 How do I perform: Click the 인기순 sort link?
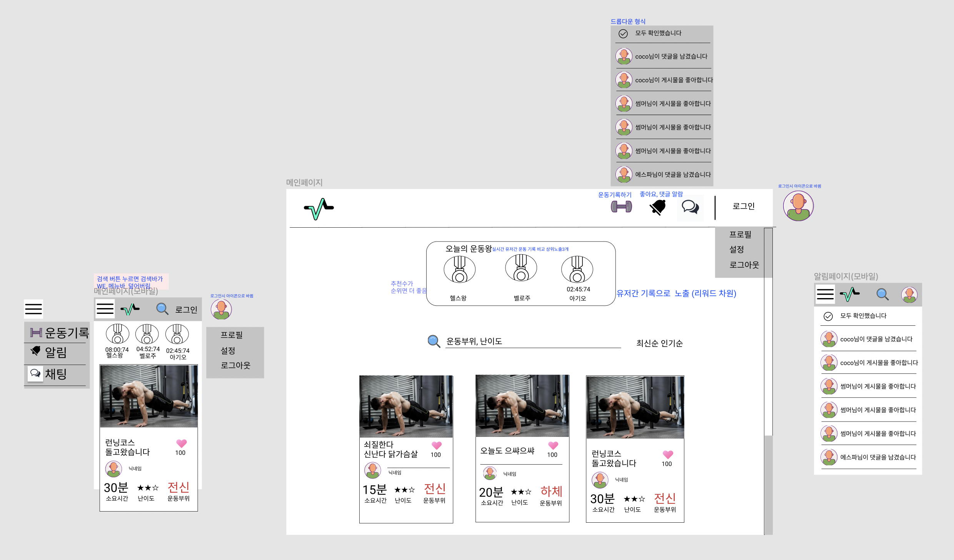coord(672,343)
